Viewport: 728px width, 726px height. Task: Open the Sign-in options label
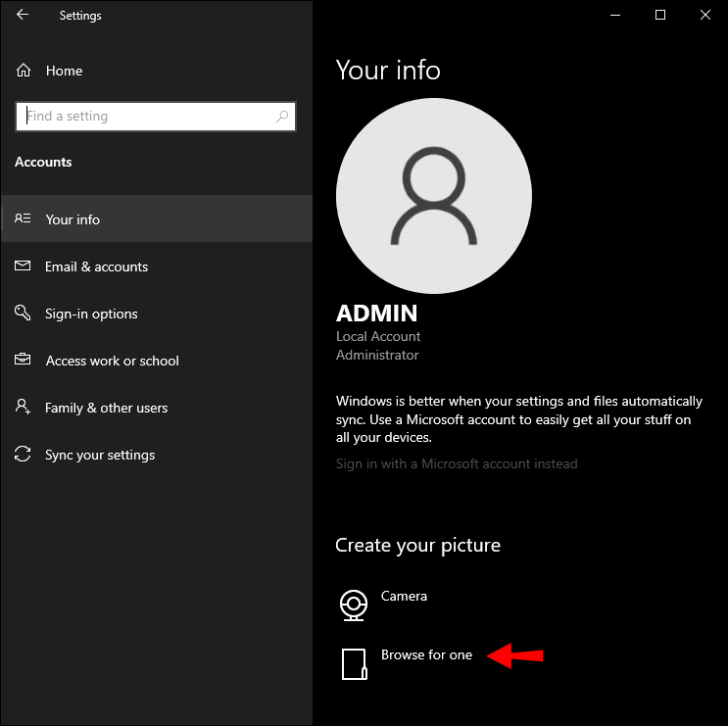click(91, 314)
